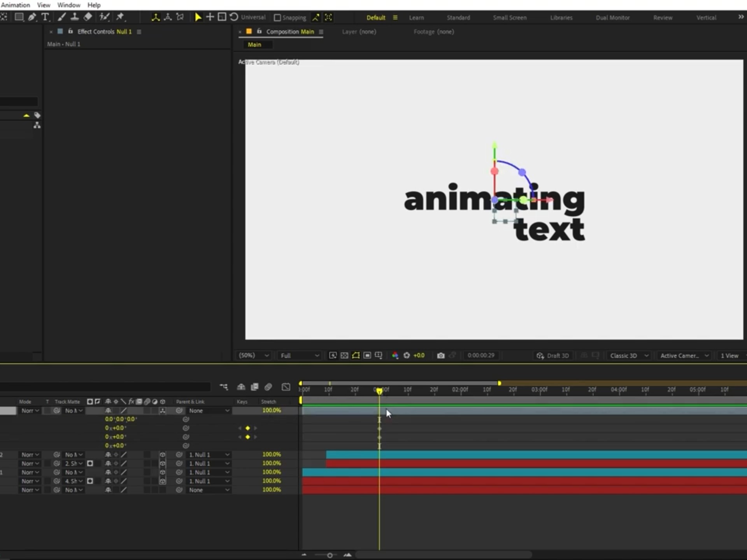Open top layer's Parent None dropdown
747x560 pixels.
coord(209,411)
